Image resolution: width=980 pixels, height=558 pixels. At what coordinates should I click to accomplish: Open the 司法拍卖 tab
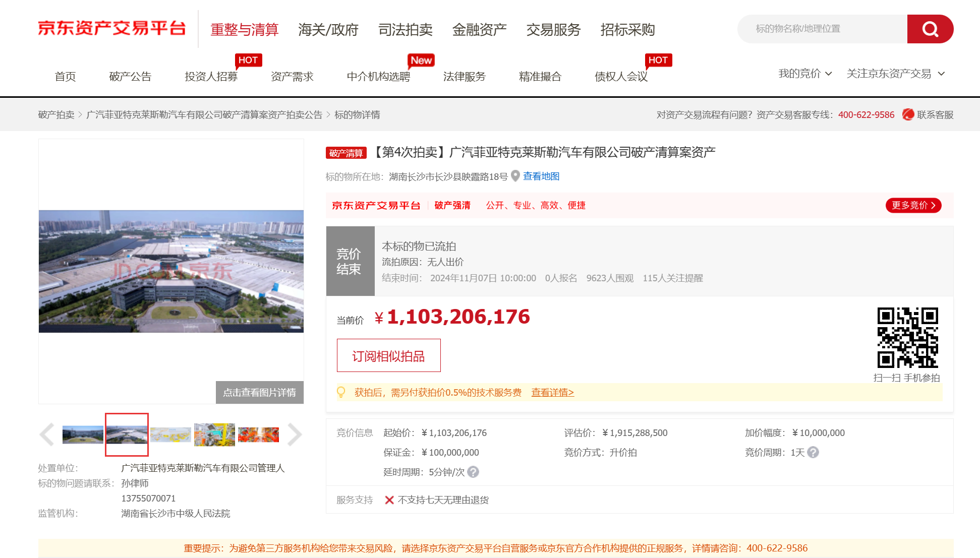point(406,30)
